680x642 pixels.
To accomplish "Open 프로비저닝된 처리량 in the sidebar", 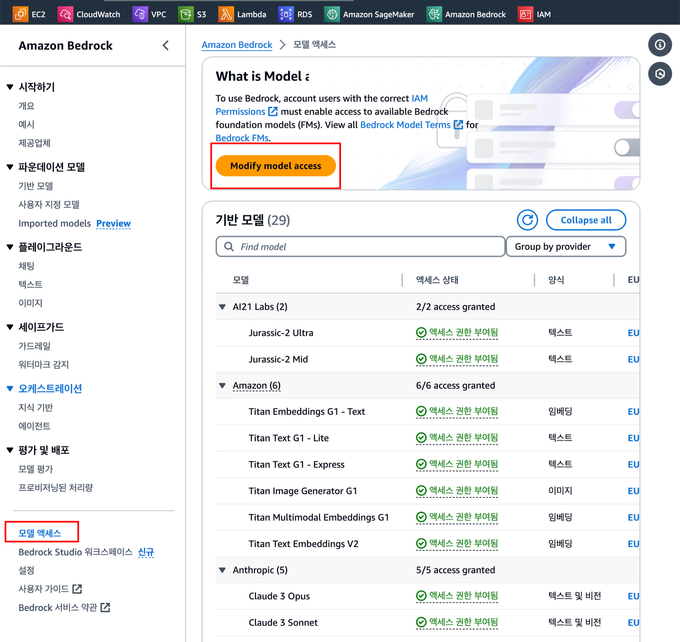I will (56, 488).
